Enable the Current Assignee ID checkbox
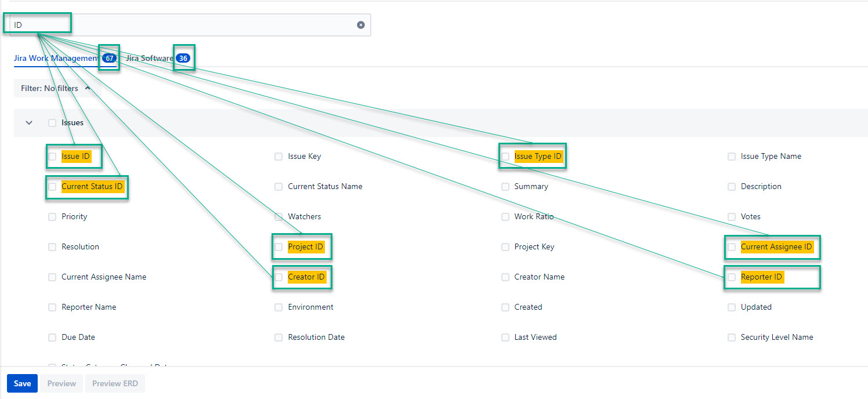868x399 pixels. click(731, 247)
